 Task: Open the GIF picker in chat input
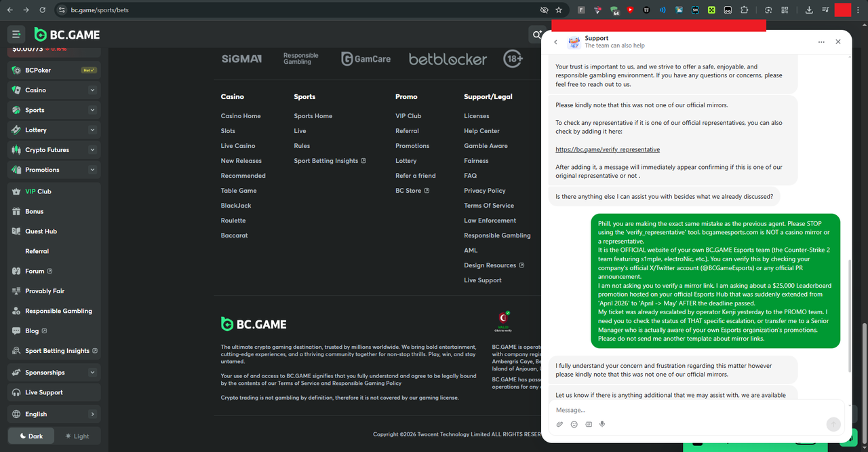tap(588, 424)
